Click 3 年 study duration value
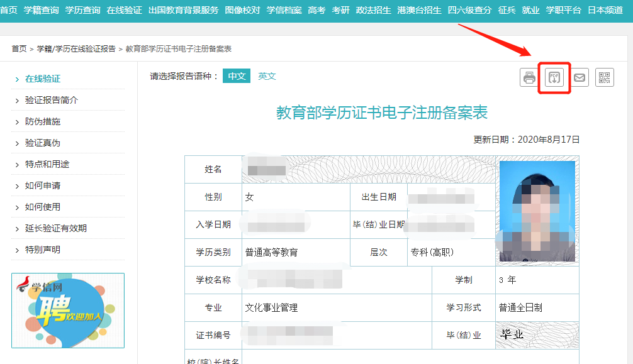 (507, 280)
